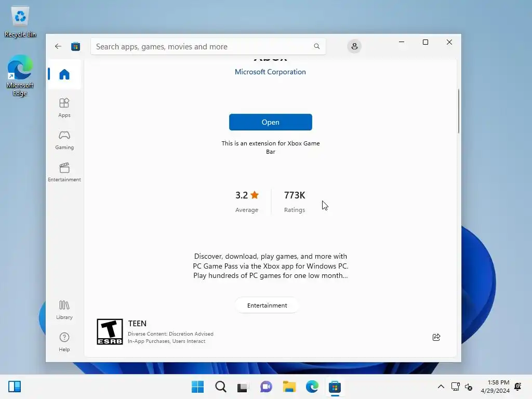This screenshot has width=532, height=399.
Task: Click the 773K Ratings count
Action: [x=295, y=202]
